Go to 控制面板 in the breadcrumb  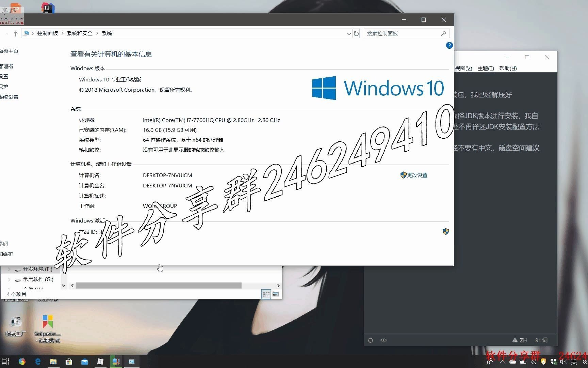coord(48,33)
